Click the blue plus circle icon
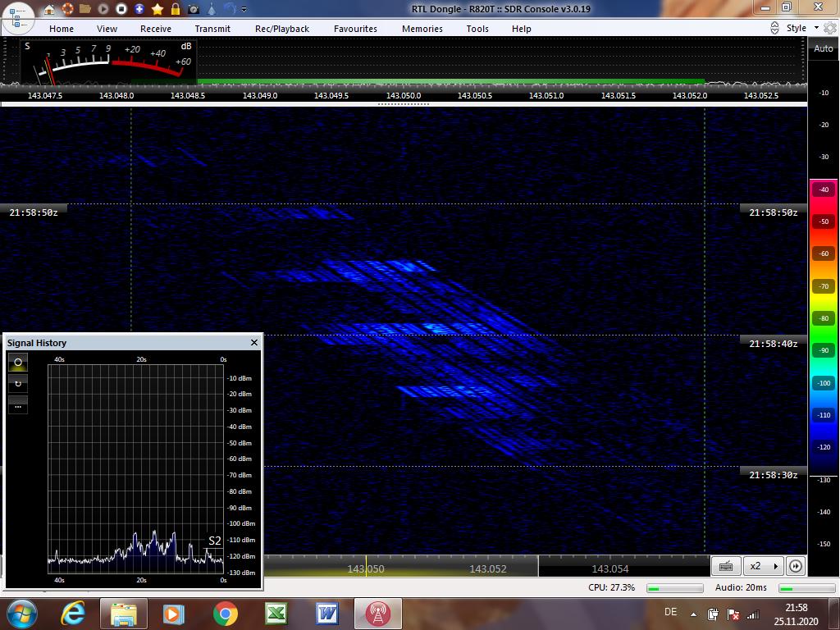The width and height of the screenshot is (840, 630). 139,8
